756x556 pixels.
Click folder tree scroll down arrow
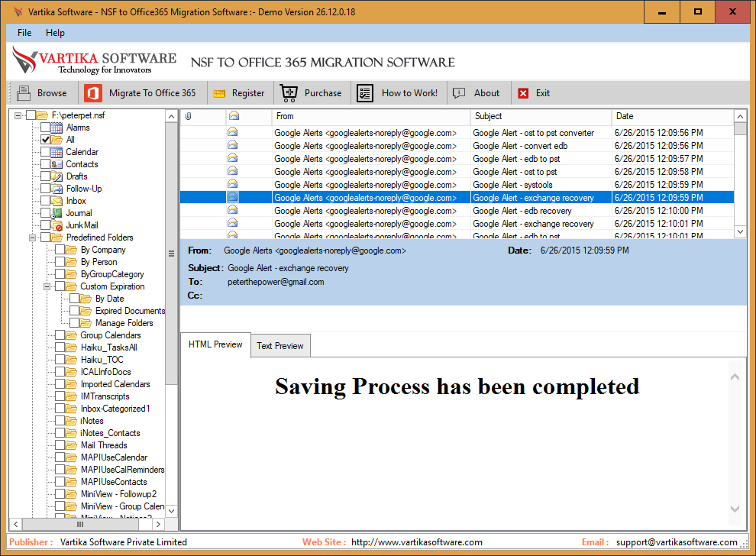click(x=171, y=511)
